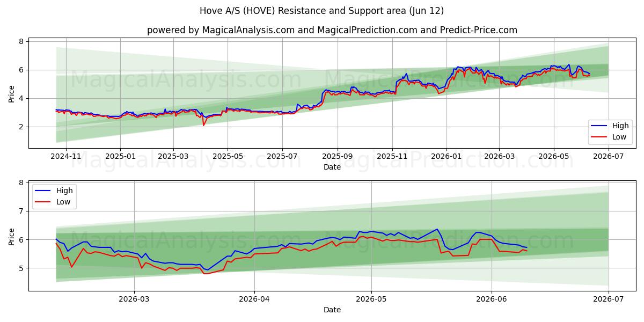Click the '2025-03' x-axis label in top chart
Viewport: 644px width, 322px height.
173,158
